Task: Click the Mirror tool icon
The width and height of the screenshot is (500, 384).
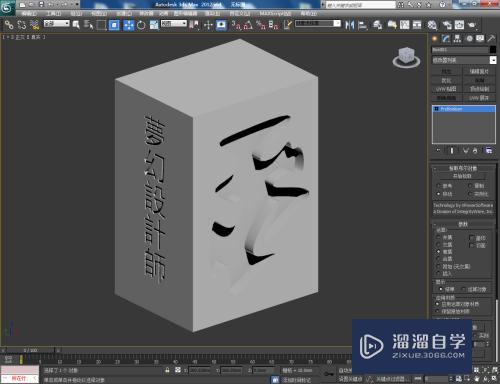Action: pos(349,25)
